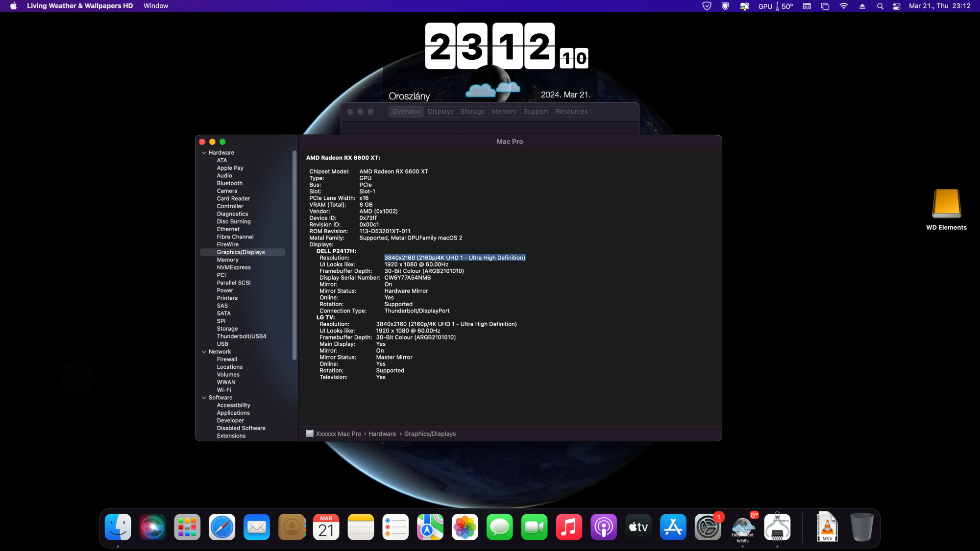Click the Oroszlány weather widget cloud icon
Screen dimensions: 980x551
click(x=492, y=89)
